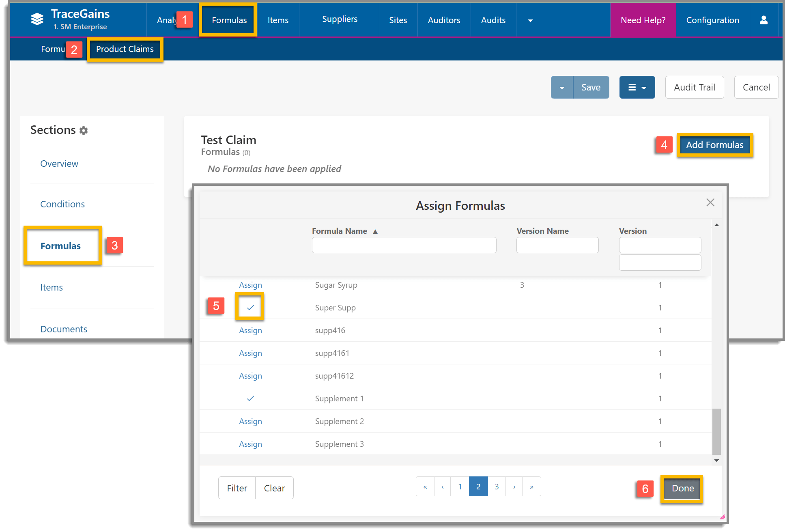Screen dimensions: 785x532
Task: Switch to the Product Claims tab
Action: pos(125,49)
